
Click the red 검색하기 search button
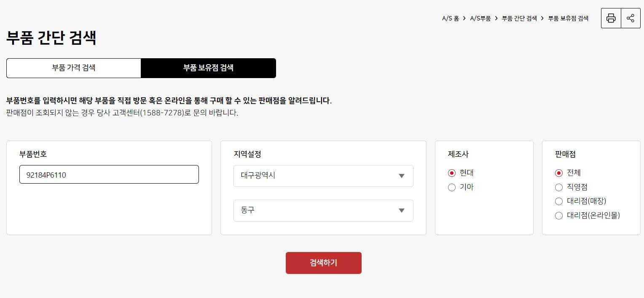[323, 263]
